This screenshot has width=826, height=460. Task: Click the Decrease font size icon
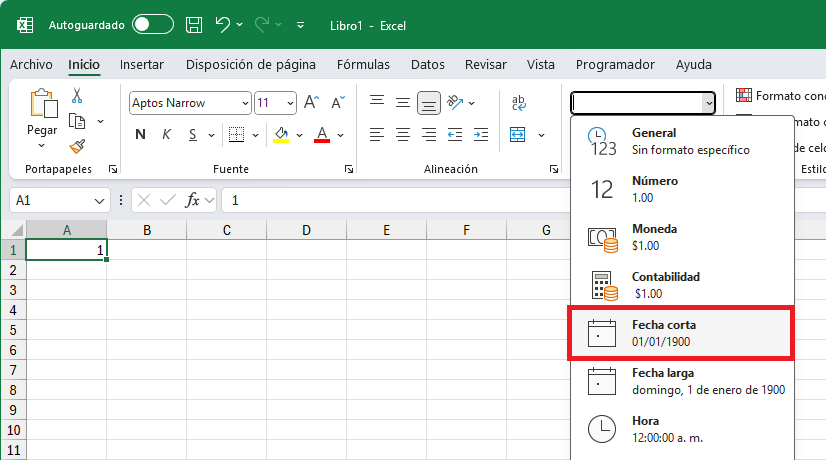(338, 102)
